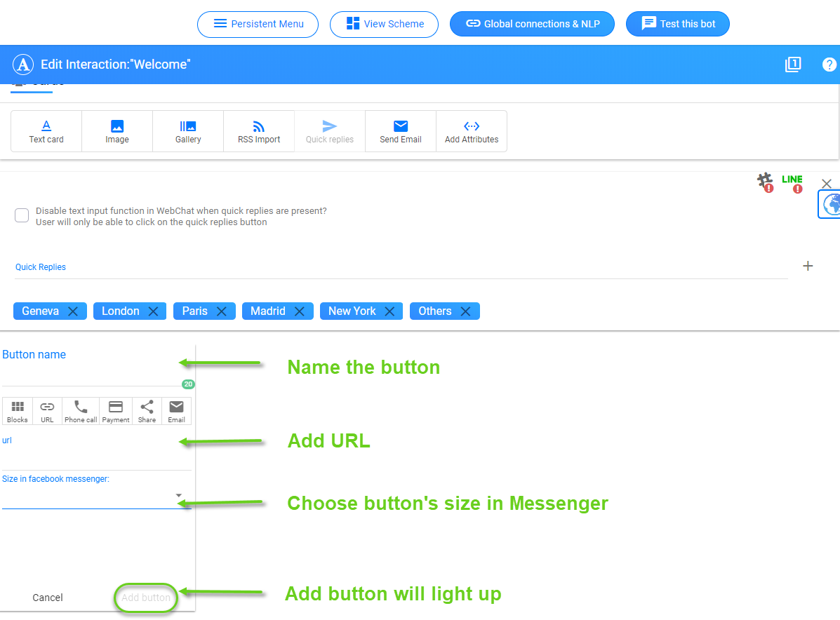Select the Payment button type

[x=115, y=411]
